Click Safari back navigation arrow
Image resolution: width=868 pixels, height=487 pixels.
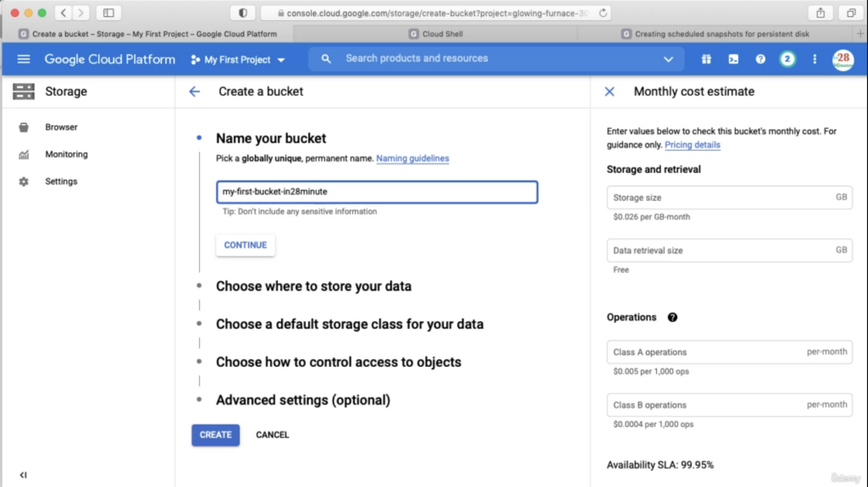(63, 13)
